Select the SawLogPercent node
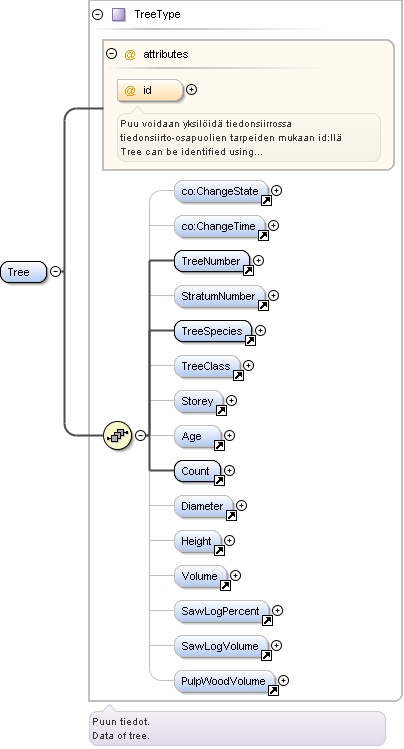Viewport: 404px width, 749px height. coord(222,611)
